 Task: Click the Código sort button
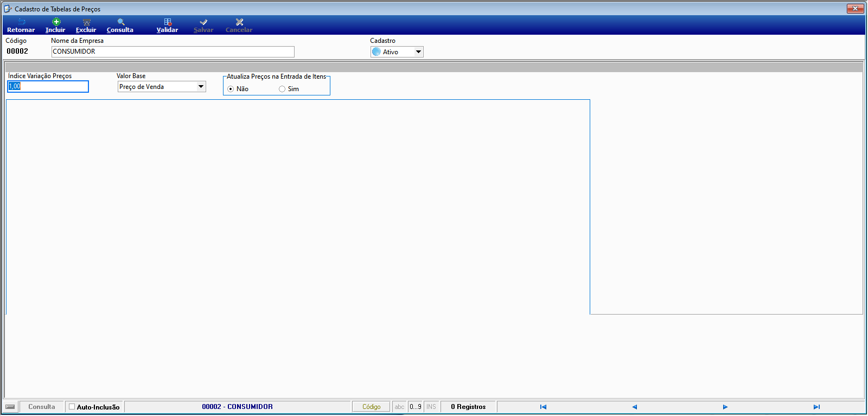(x=371, y=407)
